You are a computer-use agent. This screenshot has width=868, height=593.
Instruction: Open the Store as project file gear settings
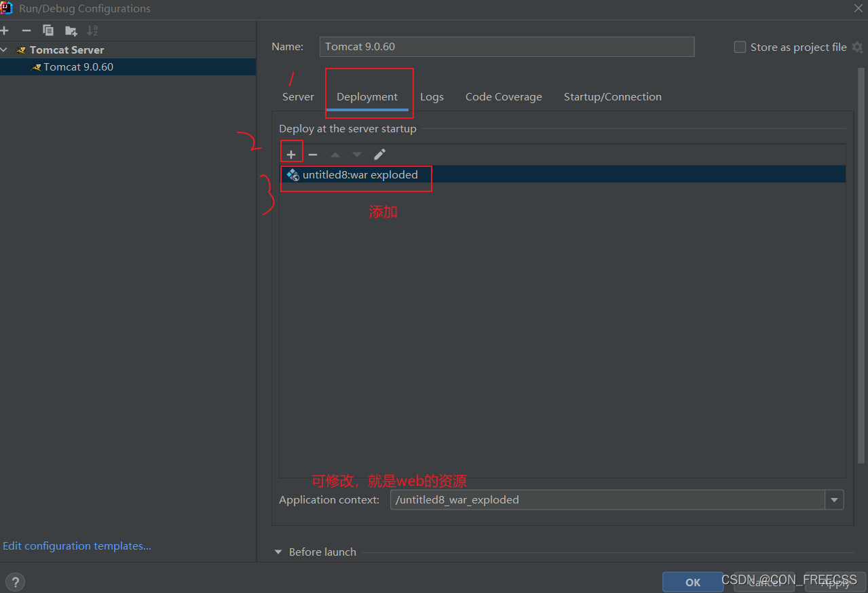(857, 47)
